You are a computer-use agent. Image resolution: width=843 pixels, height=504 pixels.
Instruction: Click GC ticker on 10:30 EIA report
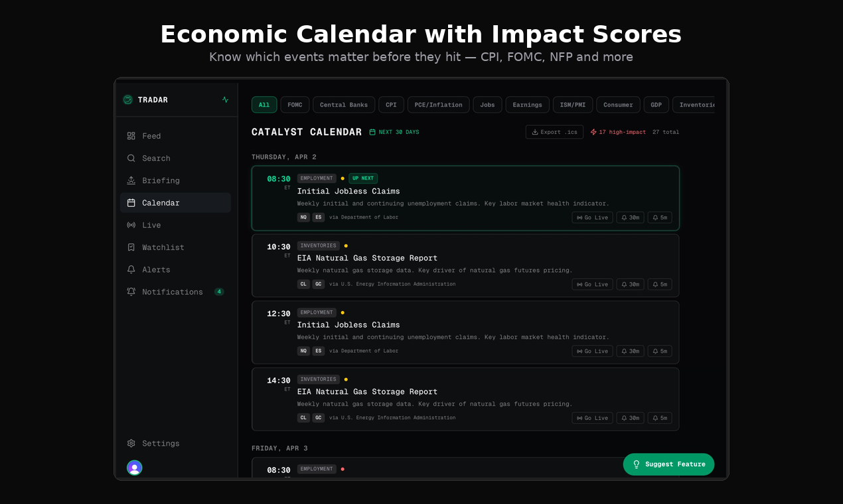click(x=319, y=284)
